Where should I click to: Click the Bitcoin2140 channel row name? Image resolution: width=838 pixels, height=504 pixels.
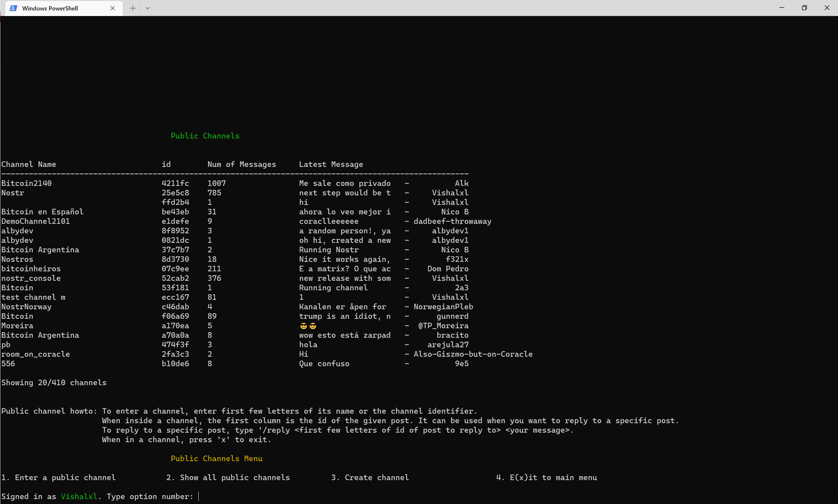[27, 183]
